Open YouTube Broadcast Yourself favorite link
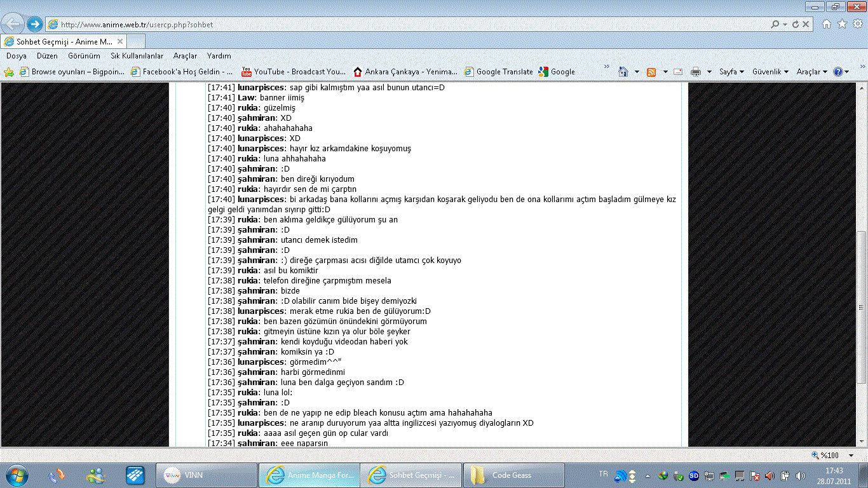Screen dimensions: 868x488 294,72
